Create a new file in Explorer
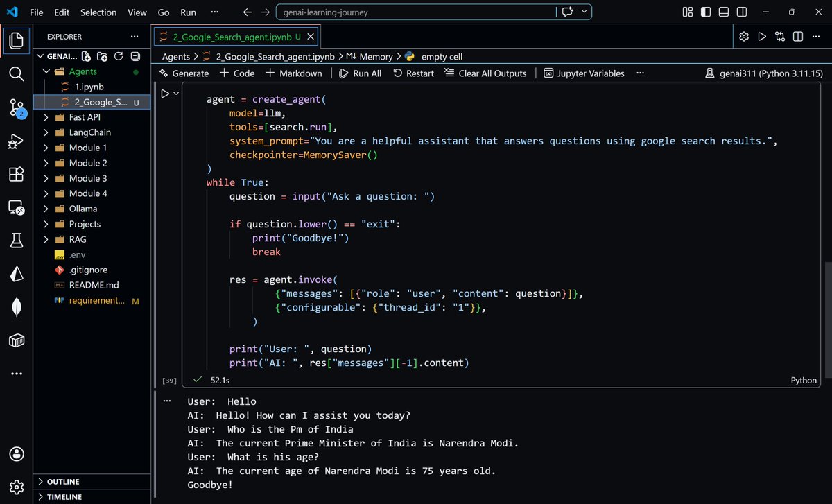 coord(86,56)
